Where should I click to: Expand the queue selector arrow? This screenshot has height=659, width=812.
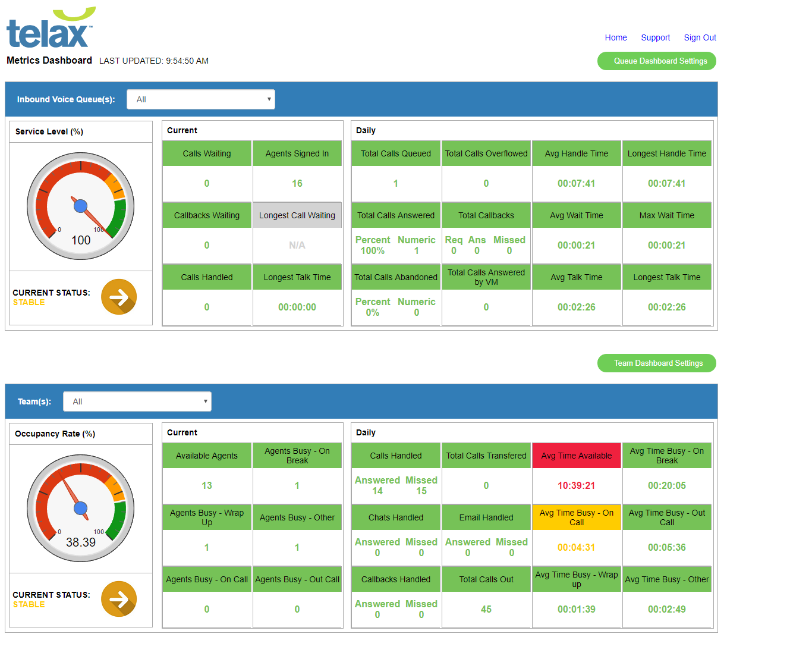(269, 99)
